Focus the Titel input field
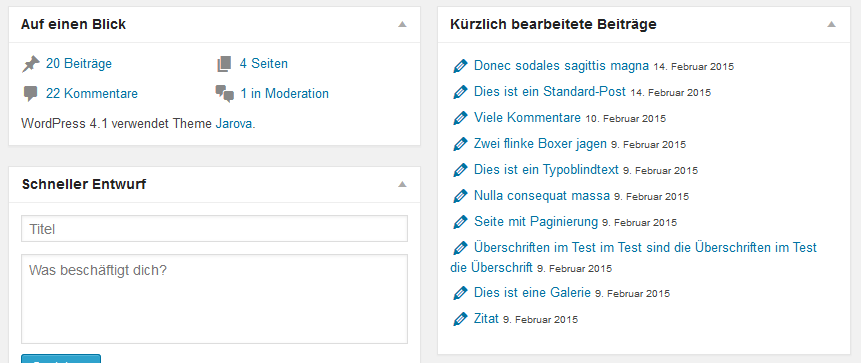The width and height of the screenshot is (861, 363). click(214, 228)
